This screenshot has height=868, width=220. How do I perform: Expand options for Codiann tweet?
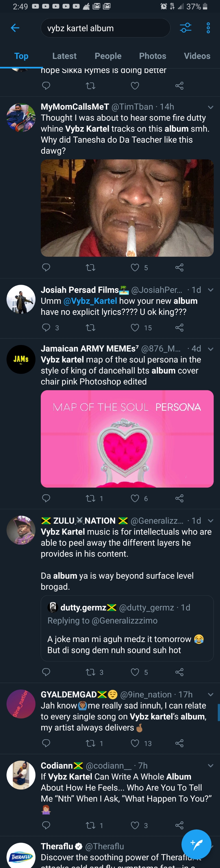(x=210, y=766)
